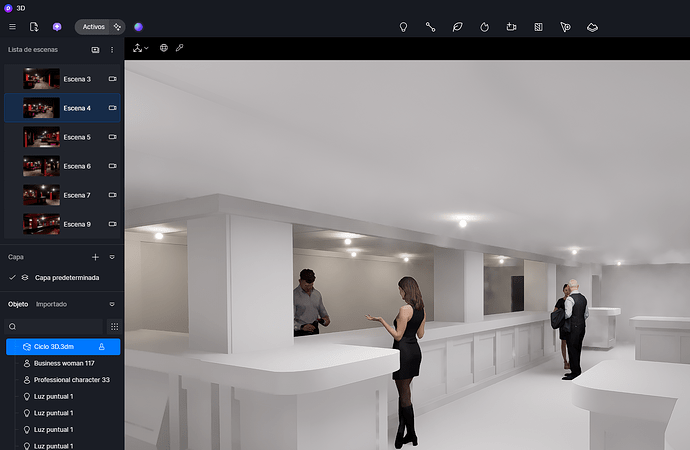Click the purple sphere material icon
Image resolution: width=690 pixels, height=450 pixels.
(x=138, y=27)
